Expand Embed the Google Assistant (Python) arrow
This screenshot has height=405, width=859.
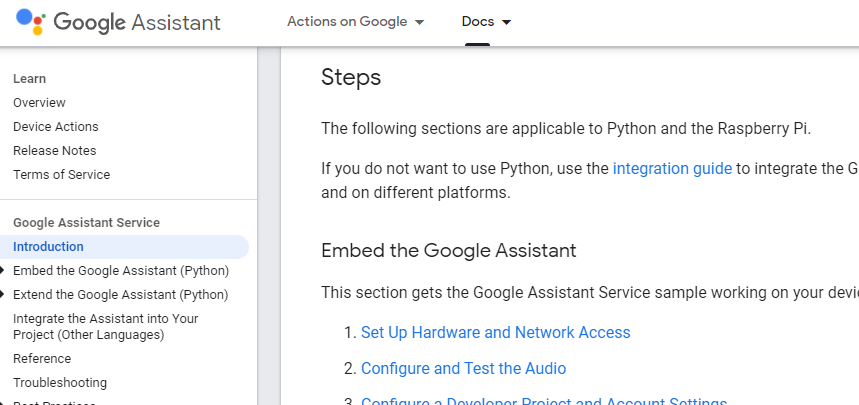click(x=3, y=270)
